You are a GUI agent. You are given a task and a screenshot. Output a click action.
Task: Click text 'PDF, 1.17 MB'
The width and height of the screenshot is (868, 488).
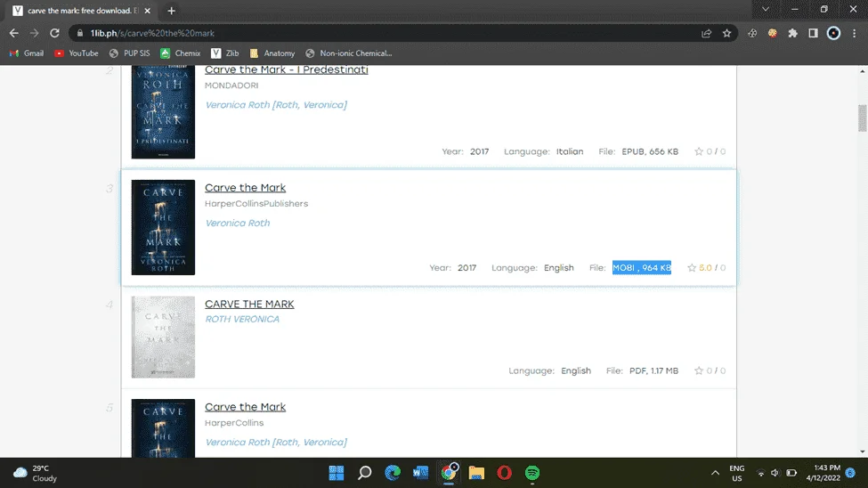(x=653, y=370)
